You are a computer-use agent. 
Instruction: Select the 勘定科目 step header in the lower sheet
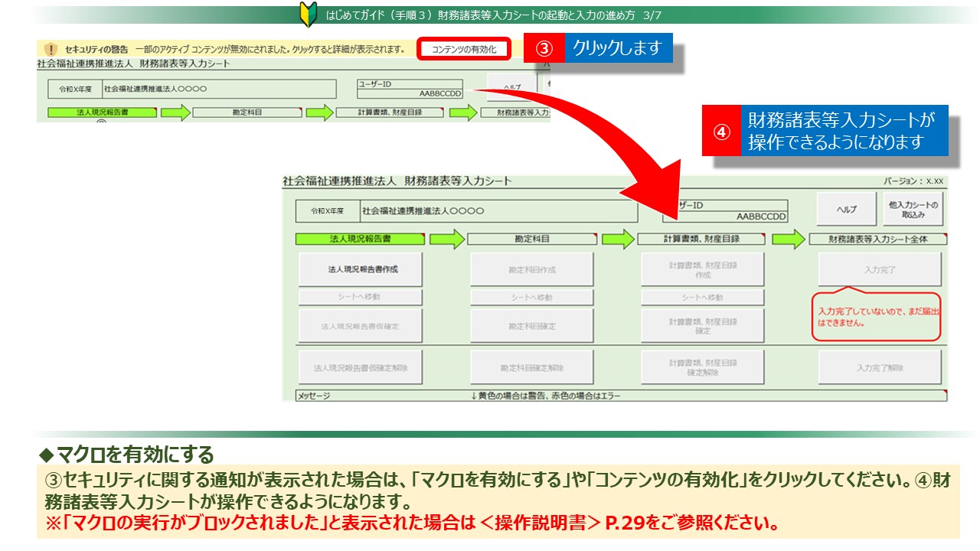click(x=531, y=239)
